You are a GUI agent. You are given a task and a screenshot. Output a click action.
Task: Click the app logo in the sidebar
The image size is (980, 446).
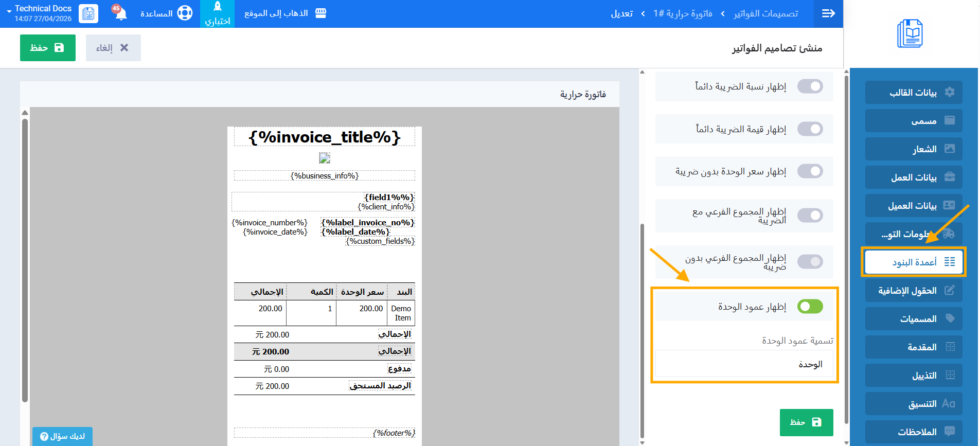[910, 34]
